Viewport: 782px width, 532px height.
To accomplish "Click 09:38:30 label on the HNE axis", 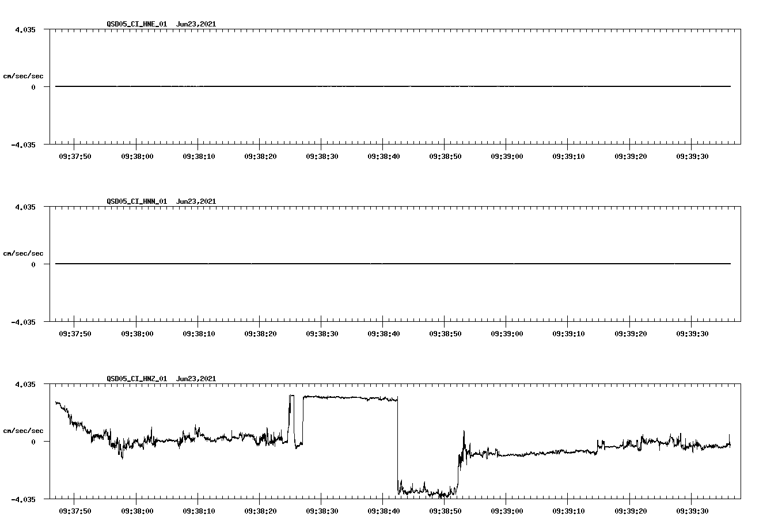I will coord(321,156).
